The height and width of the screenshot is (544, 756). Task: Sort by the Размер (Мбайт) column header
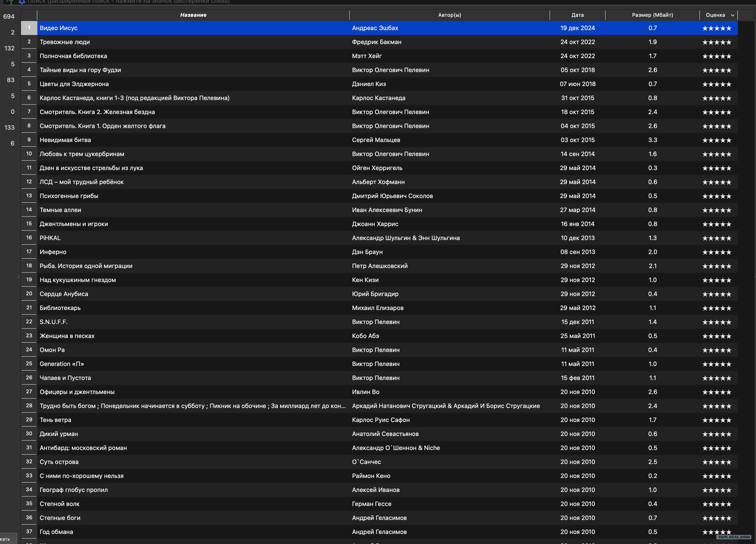pos(652,15)
